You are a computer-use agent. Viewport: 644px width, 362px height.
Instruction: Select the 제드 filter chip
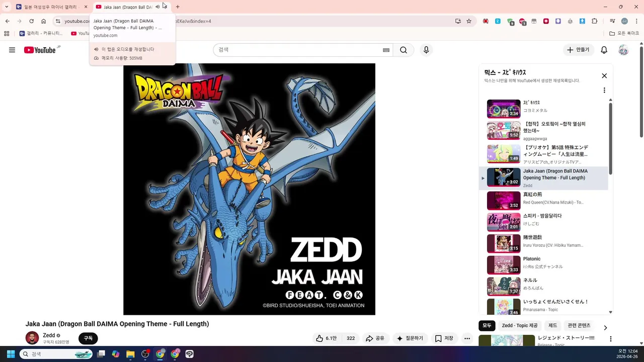553,326
